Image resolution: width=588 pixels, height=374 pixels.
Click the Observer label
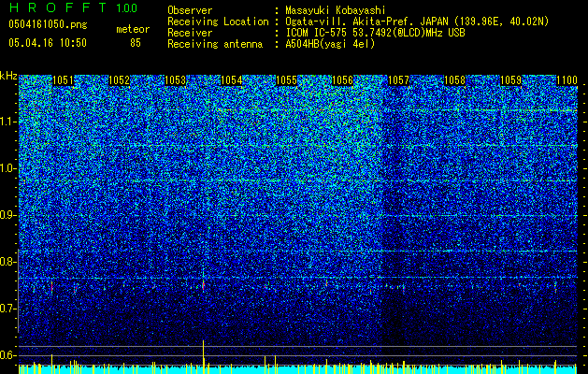tap(190, 10)
